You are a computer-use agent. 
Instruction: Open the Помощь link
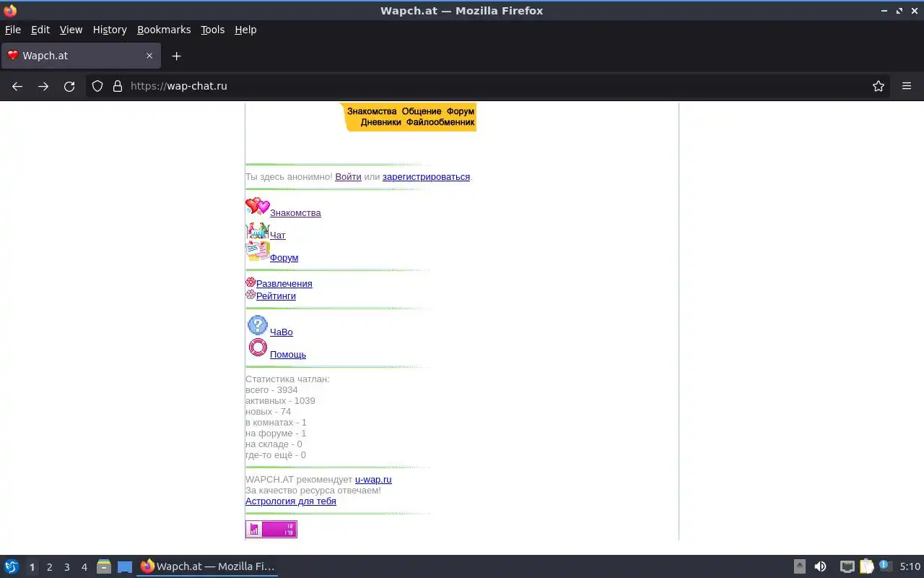pyautogui.click(x=288, y=354)
